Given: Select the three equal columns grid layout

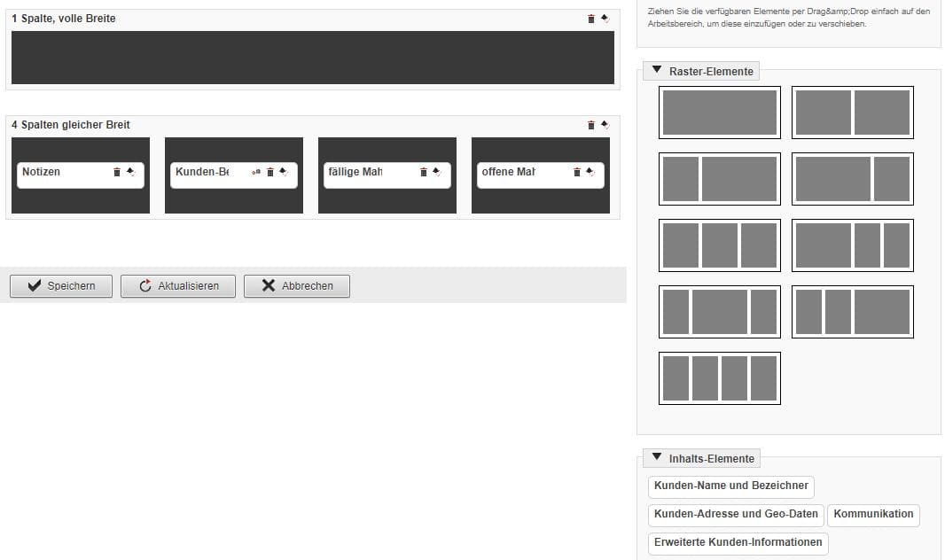Looking at the screenshot, I should tap(719, 245).
